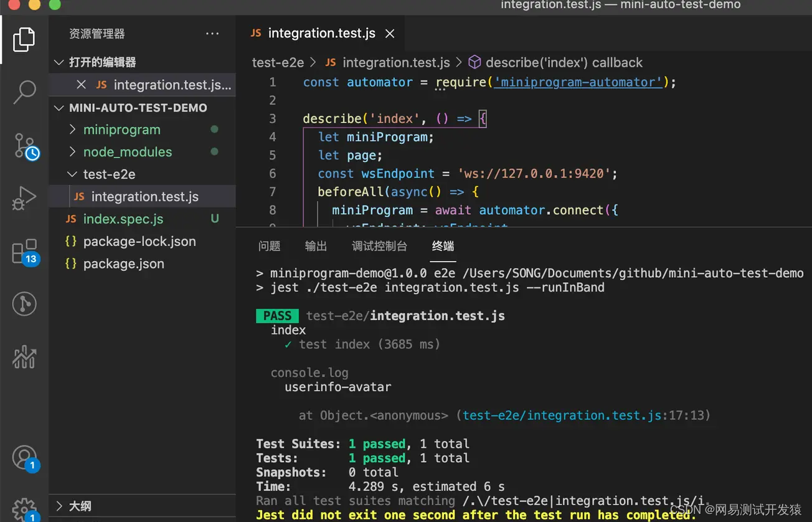Click 'Time:' summary line in terminal
Image resolution: width=812 pixels, height=522 pixels.
(380, 486)
